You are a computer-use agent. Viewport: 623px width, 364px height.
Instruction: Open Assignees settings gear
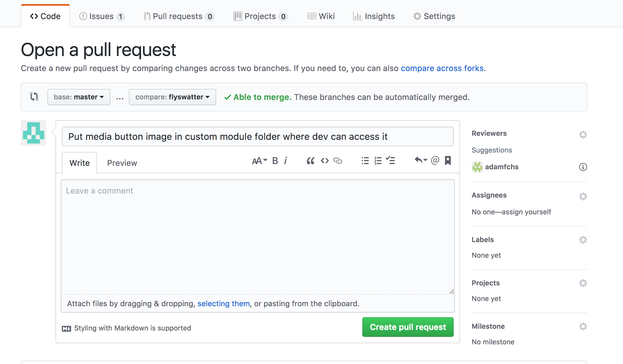583,196
